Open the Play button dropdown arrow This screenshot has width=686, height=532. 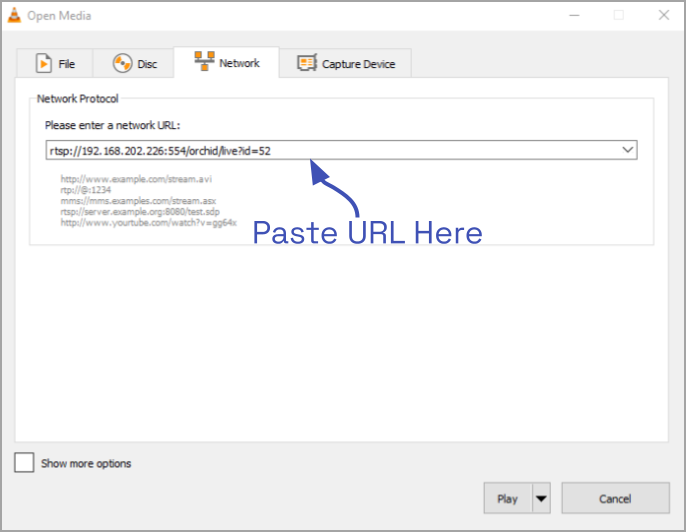tap(541, 498)
